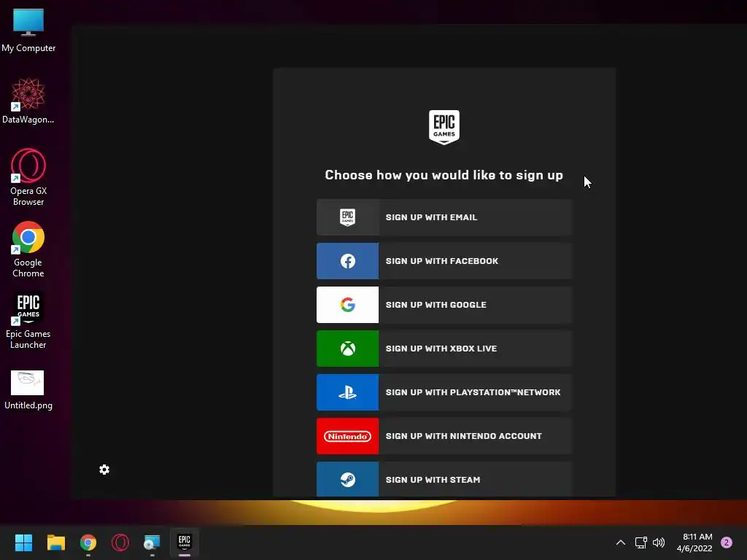This screenshot has width=747, height=560.
Task: Click the Steam logo tile
Action: point(348,479)
